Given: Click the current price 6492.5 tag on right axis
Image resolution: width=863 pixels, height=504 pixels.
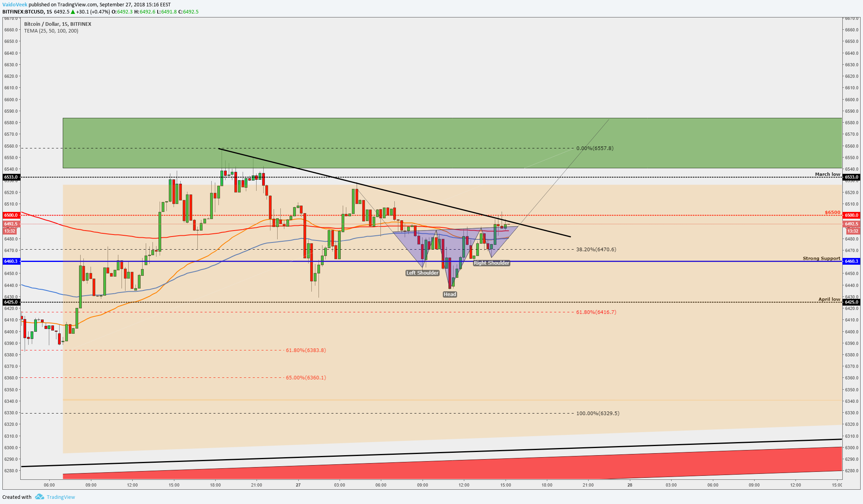Looking at the screenshot, I should pos(851,224).
